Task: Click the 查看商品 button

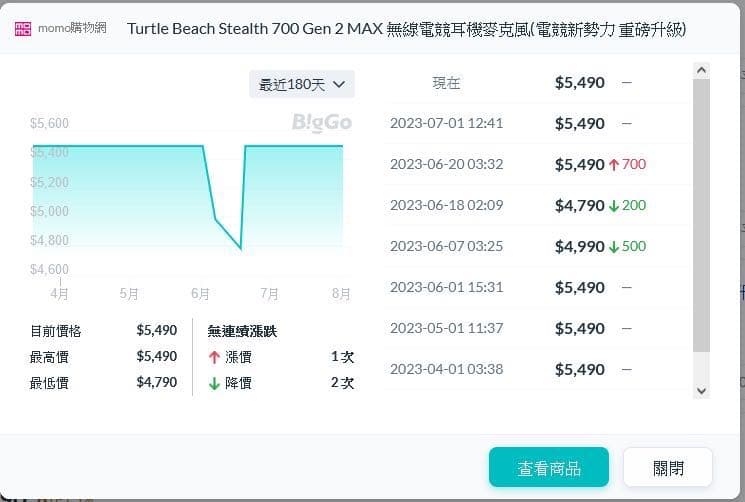Action: tap(549, 468)
